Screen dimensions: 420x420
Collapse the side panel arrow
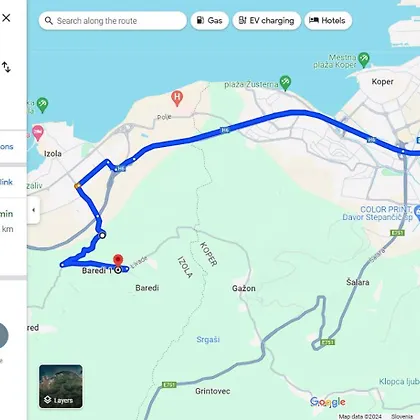coord(33,210)
